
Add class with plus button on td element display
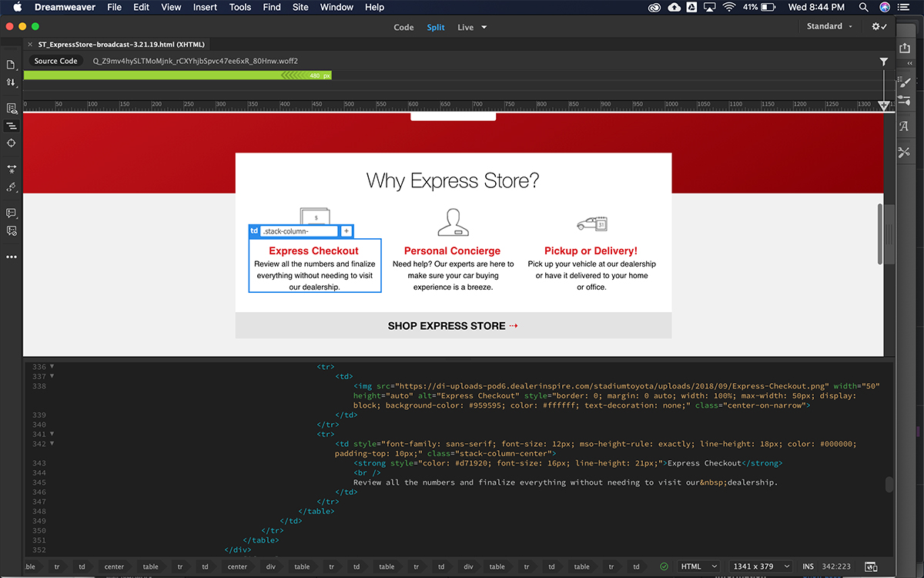tap(346, 231)
